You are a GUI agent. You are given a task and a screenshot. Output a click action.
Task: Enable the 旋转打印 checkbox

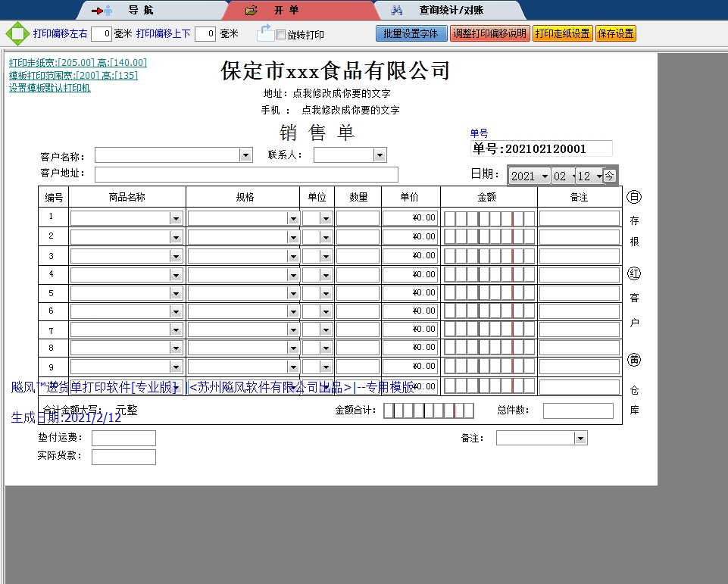click(280, 33)
